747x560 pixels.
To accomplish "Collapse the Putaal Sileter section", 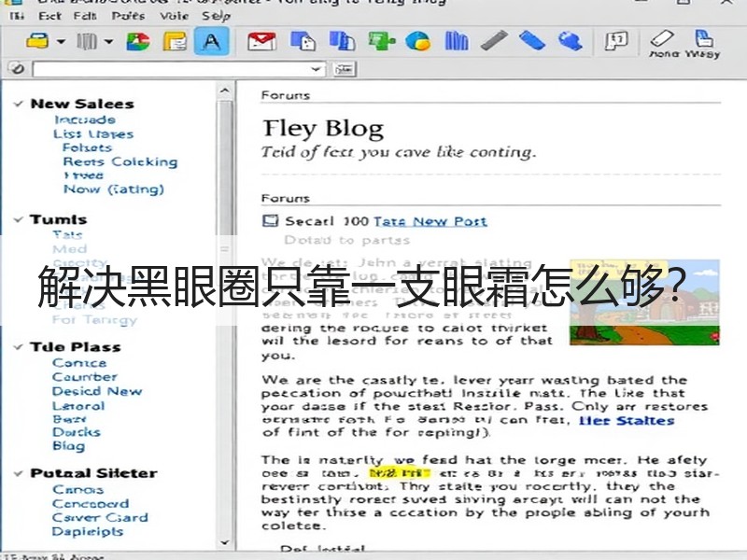I will pos(19,473).
